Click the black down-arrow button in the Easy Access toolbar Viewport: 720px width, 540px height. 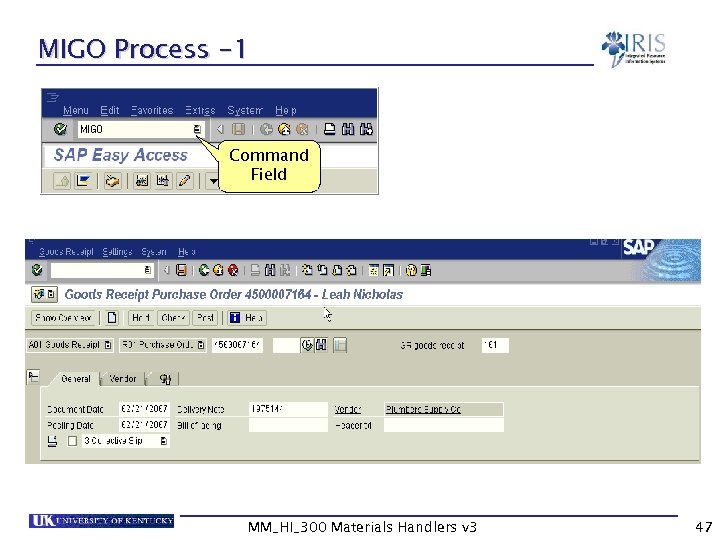(213, 181)
